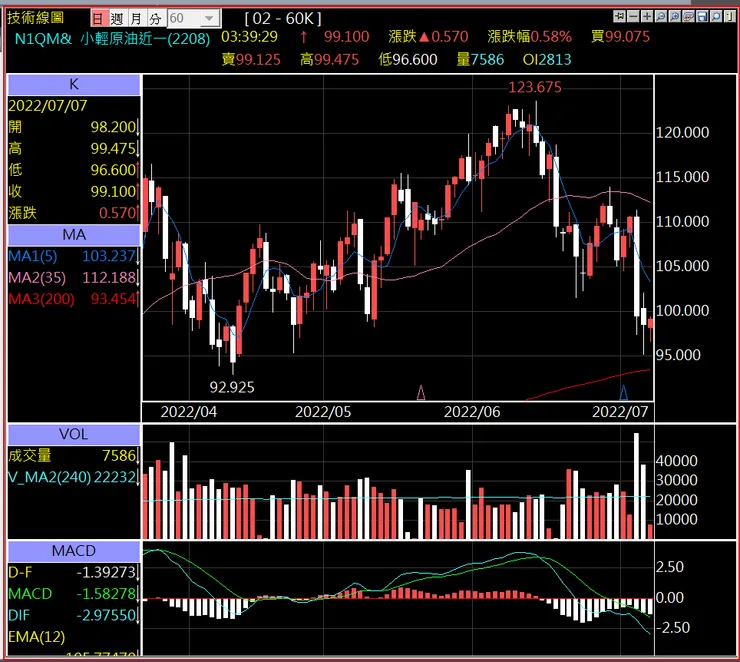
Task: Click MACD value -1.58278
Action: 106,594
